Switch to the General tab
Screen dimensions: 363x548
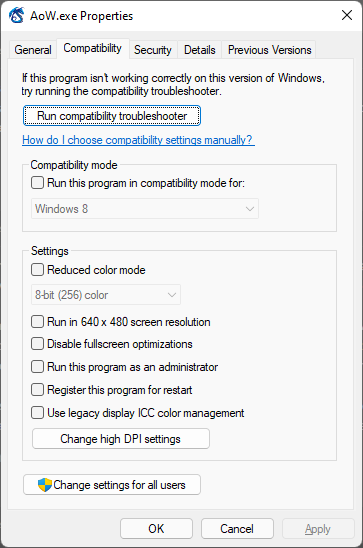click(33, 50)
